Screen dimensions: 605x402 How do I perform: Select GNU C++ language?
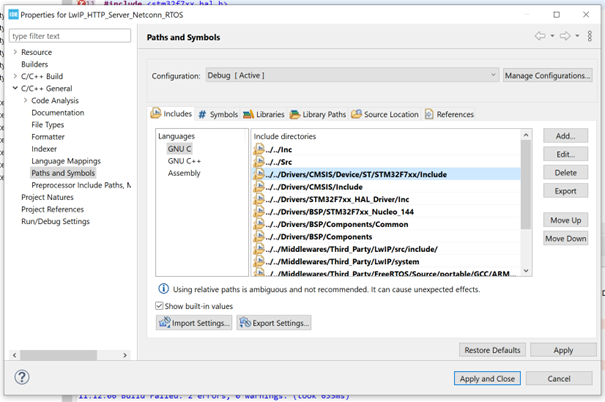coord(184,161)
